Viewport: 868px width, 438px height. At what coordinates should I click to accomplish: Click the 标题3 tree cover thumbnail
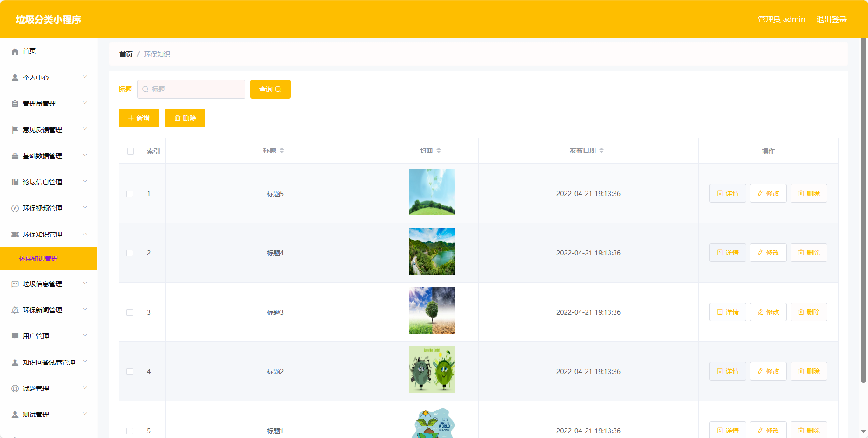coord(432,311)
